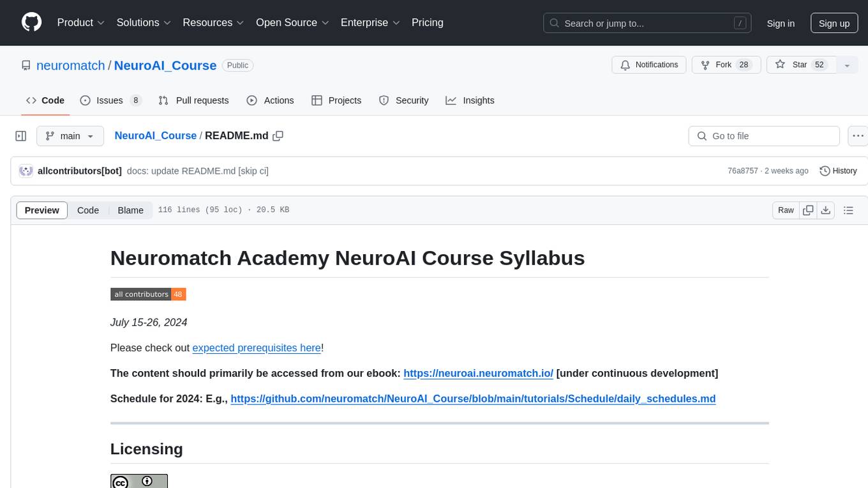
Task: Open the GitHub home logo
Action: 31,22
